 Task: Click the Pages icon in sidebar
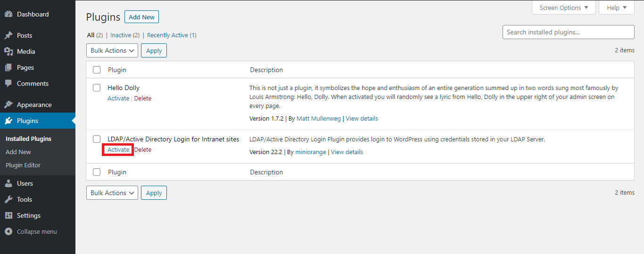[8, 67]
